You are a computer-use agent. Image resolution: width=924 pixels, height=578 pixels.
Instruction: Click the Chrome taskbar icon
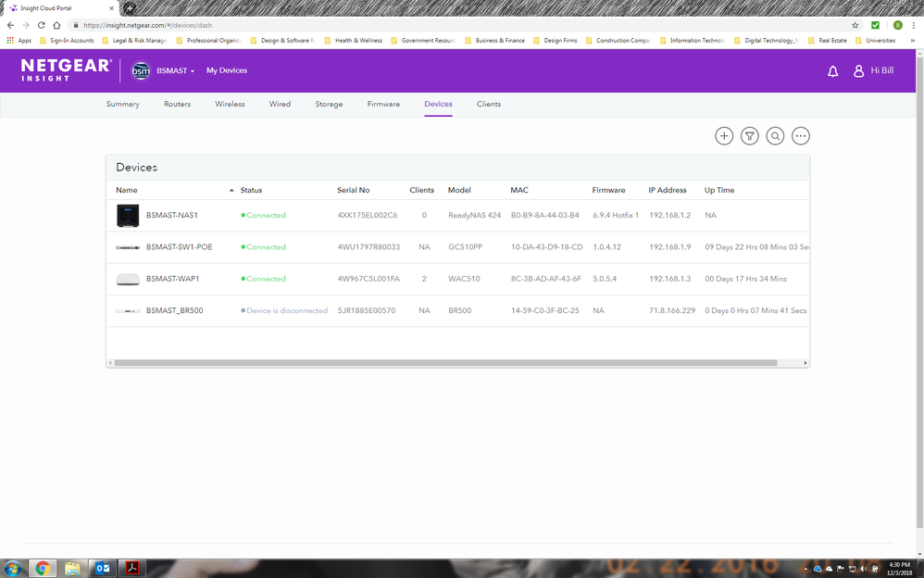click(43, 568)
